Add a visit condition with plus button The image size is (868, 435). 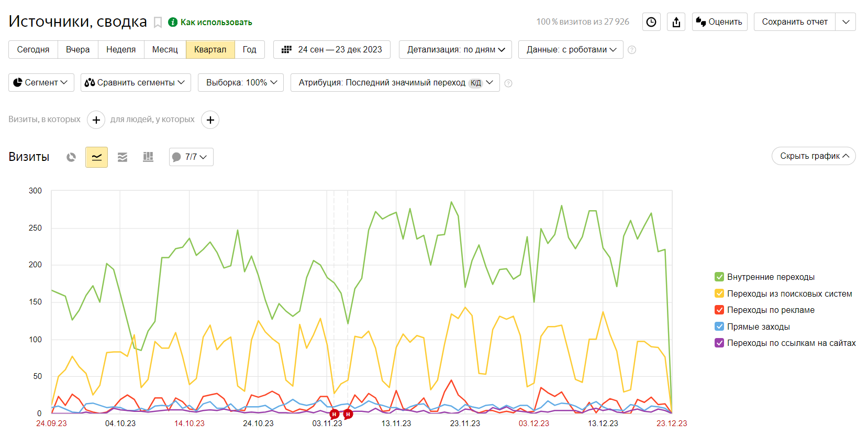[x=96, y=120]
